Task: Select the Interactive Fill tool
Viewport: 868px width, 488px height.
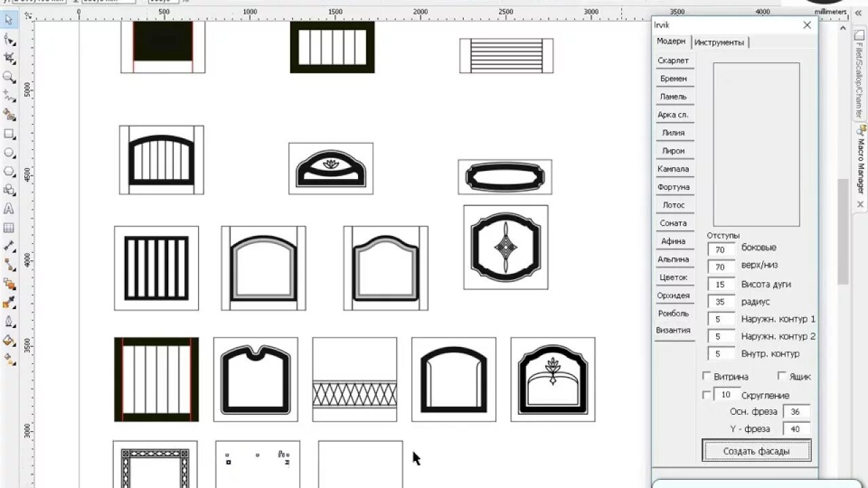Action: 9,359
